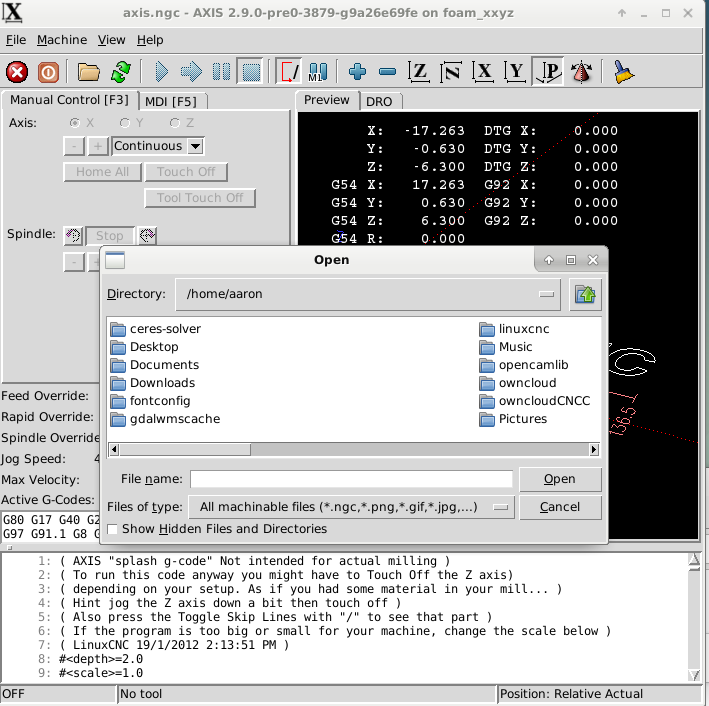The height and width of the screenshot is (706, 709).
Task: Enable Show Hidden Files and Directories
Action: coord(112,529)
